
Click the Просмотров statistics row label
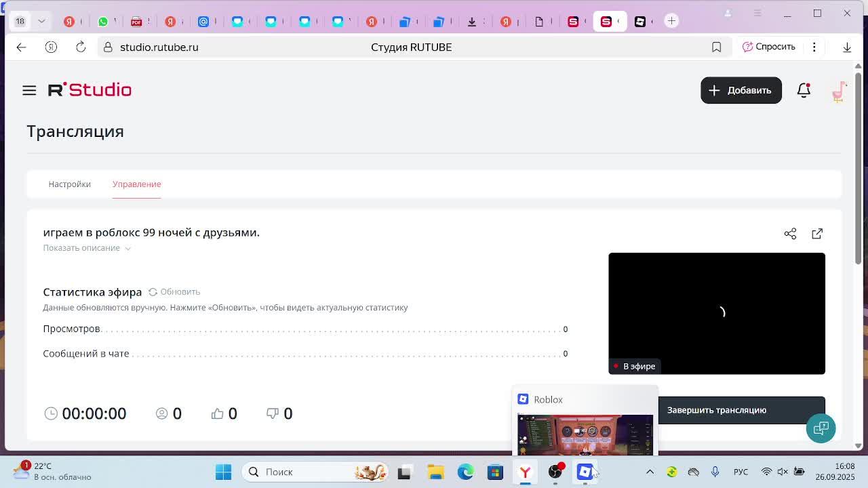(x=71, y=329)
